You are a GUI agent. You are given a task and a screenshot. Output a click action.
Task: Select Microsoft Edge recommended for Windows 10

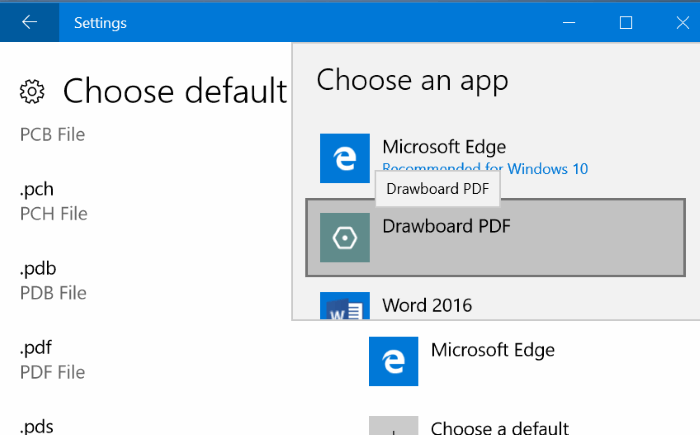point(496,158)
